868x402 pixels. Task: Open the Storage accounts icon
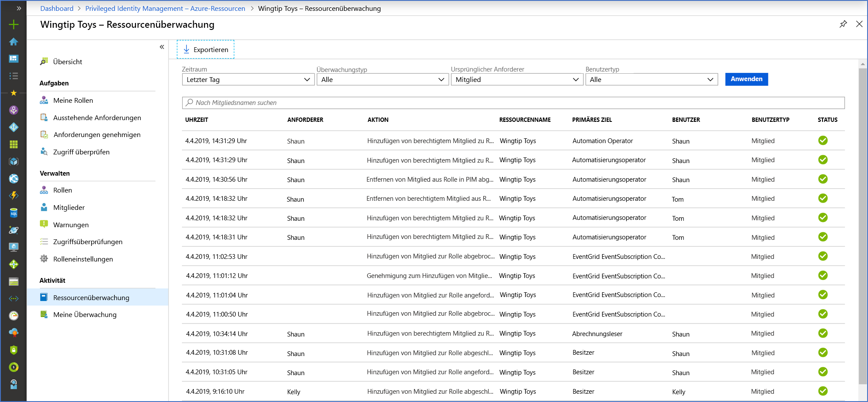click(x=13, y=281)
